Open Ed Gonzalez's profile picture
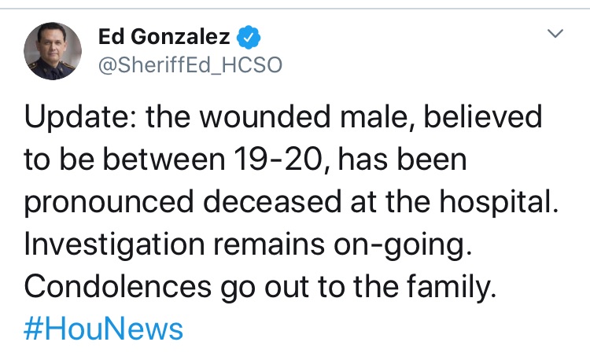 click(x=52, y=51)
